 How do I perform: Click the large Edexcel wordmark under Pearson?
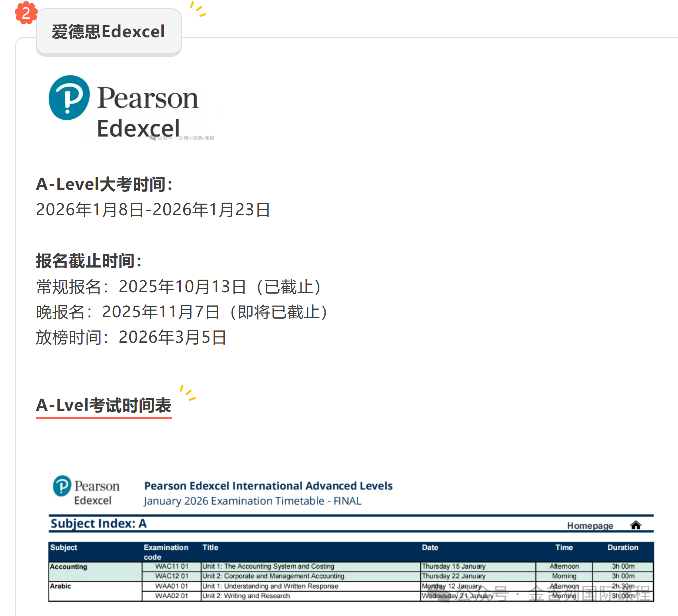tap(138, 128)
